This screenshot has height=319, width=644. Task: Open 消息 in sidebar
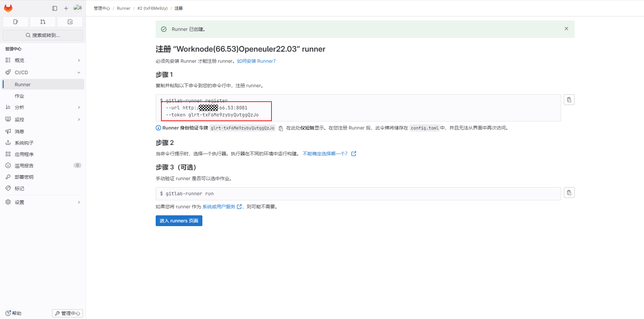coord(43,131)
